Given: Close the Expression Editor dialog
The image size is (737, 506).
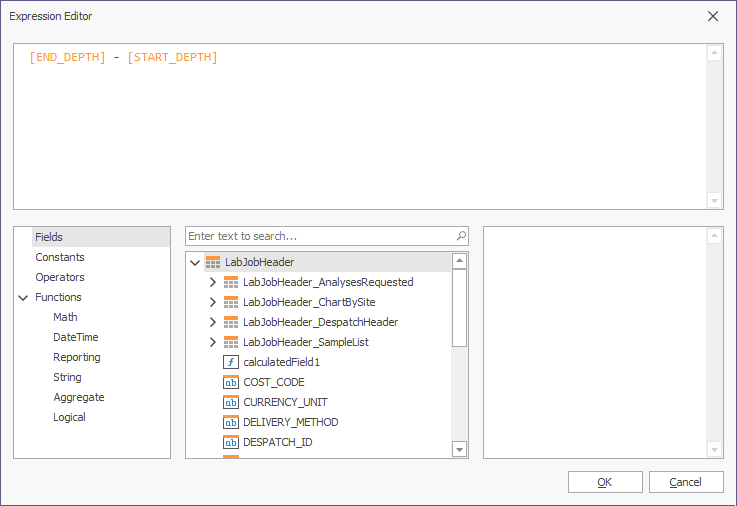Looking at the screenshot, I should coord(713,16).
